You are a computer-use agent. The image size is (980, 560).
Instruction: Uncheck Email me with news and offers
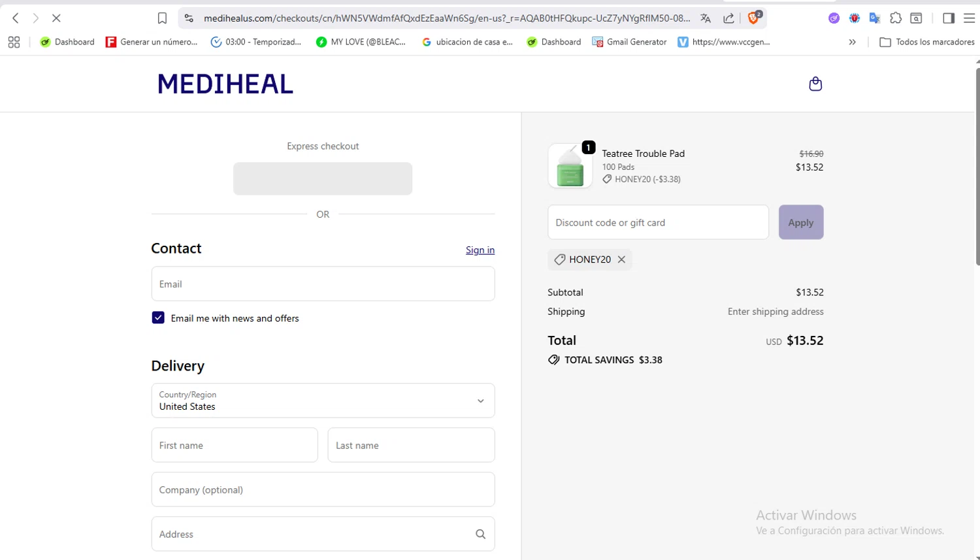coord(158,318)
